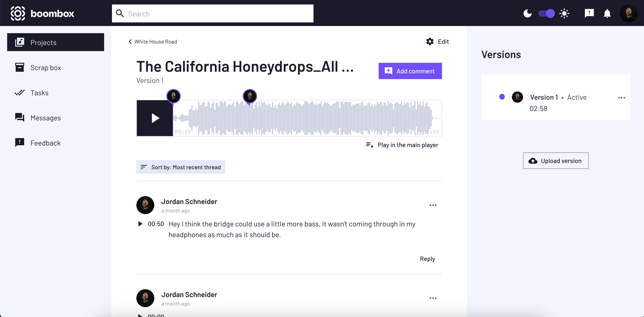Open Version 1 more options menu
This screenshot has height=317, width=644.
pyautogui.click(x=621, y=98)
